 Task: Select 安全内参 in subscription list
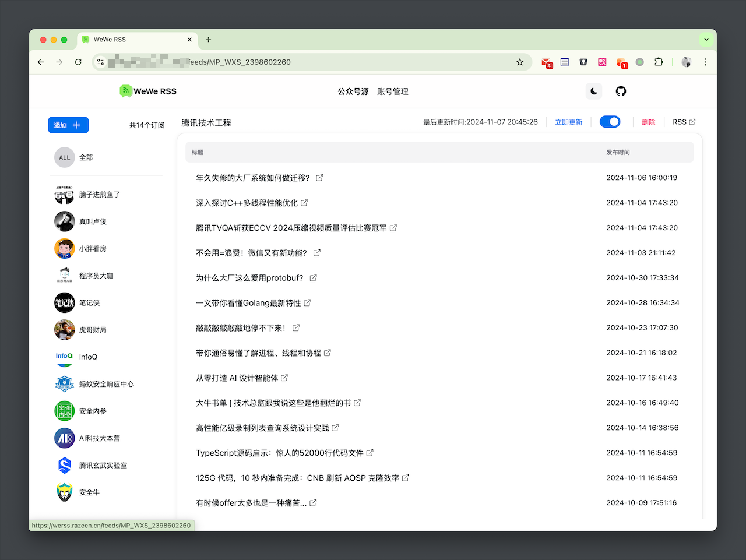(x=93, y=411)
